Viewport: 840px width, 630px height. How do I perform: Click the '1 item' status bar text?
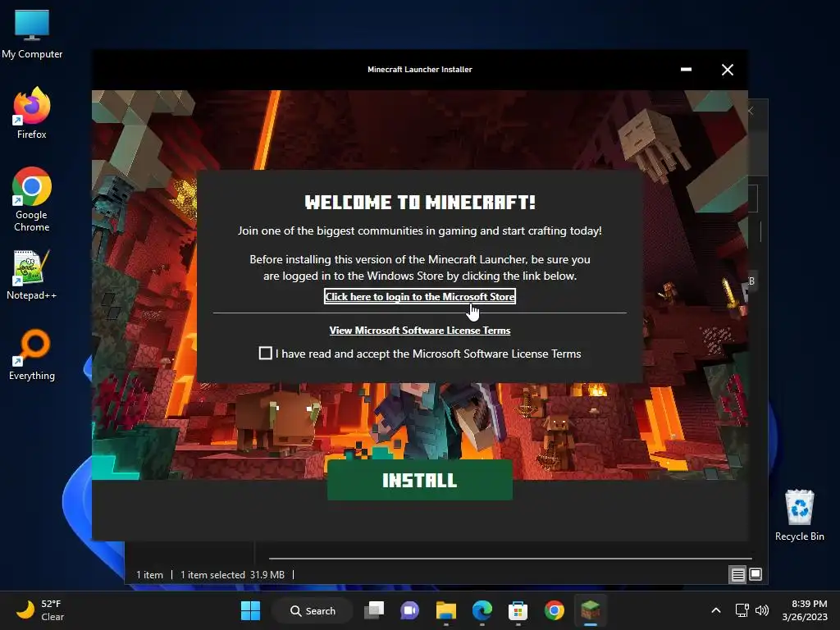tap(149, 575)
